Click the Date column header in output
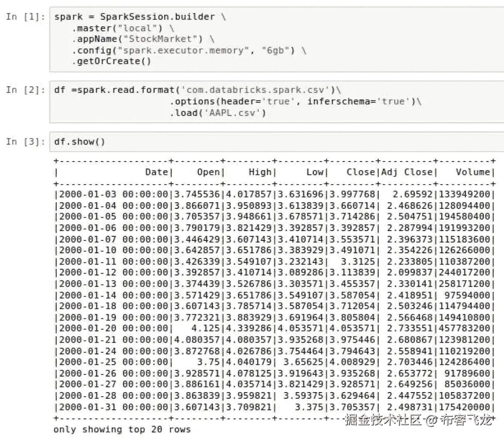Image resolution: width=504 pixels, height=439 pixels. tap(156, 172)
